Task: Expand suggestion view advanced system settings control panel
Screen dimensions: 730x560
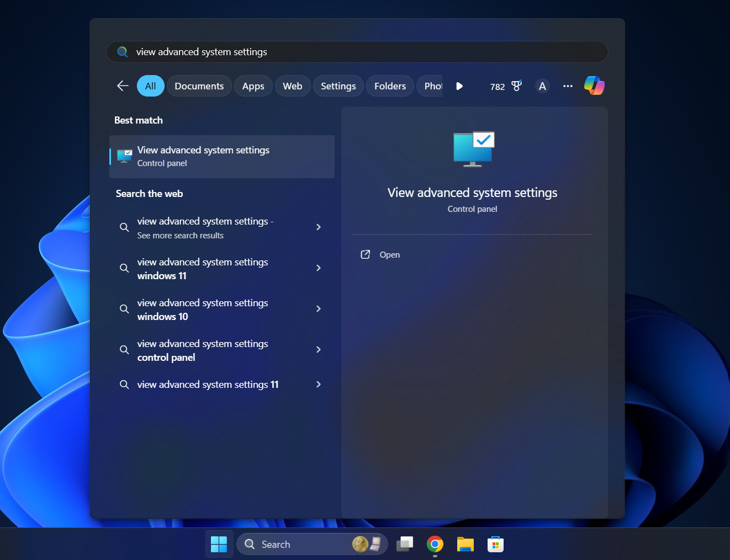Action: [319, 350]
